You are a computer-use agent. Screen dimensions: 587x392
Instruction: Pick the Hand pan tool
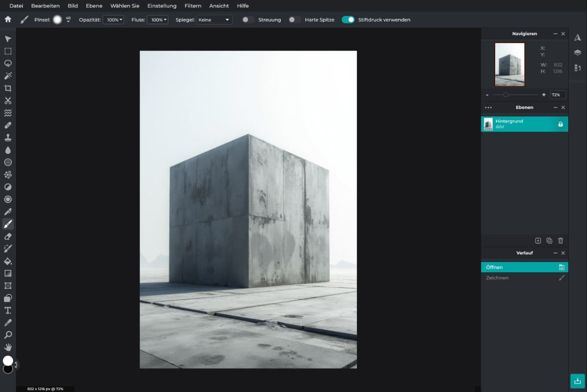[x=8, y=347]
